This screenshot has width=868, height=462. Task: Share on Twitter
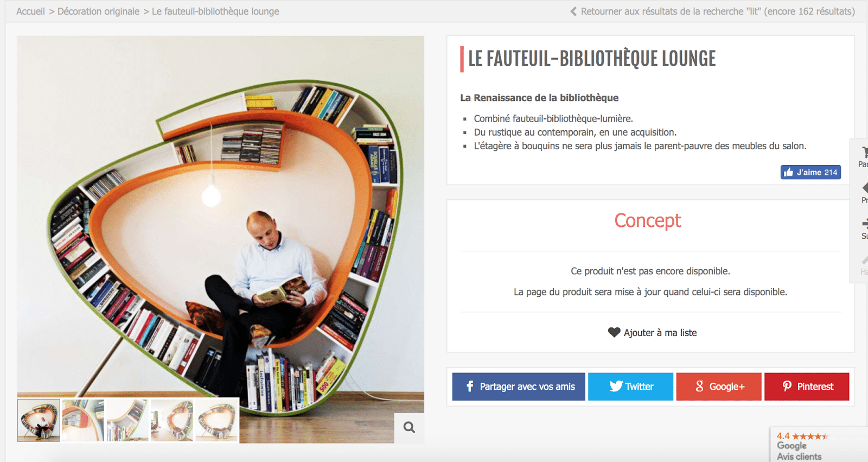pos(630,387)
